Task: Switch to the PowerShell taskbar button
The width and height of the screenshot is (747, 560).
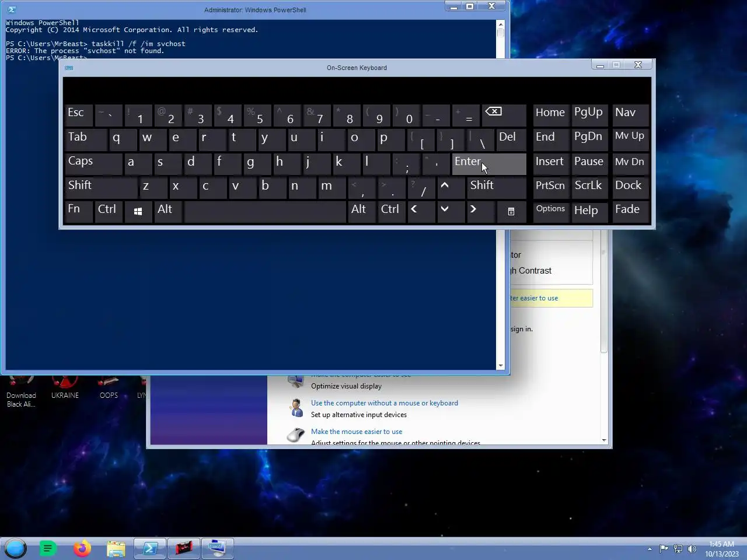Action: click(x=150, y=548)
